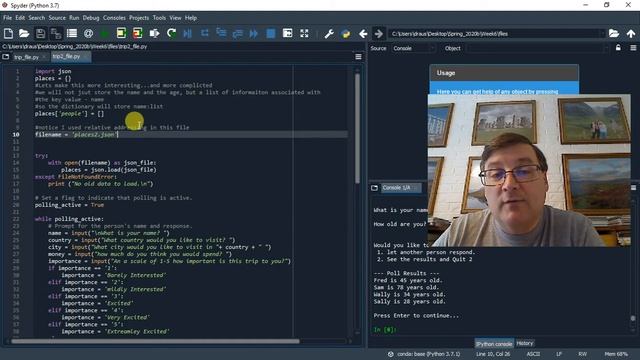Open the Projects menu

[139, 18]
